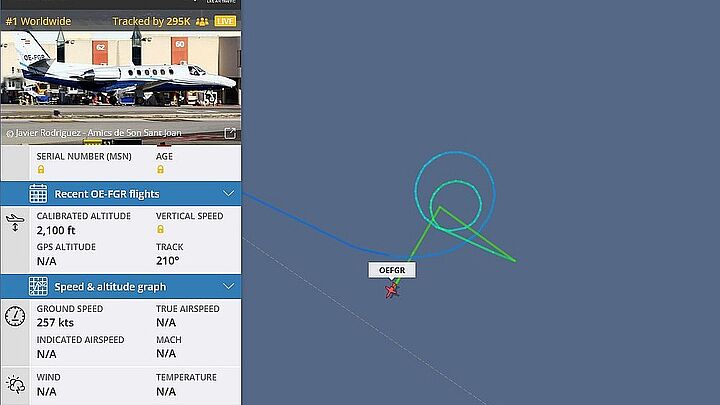Image resolution: width=720 pixels, height=405 pixels.
Task: Expand the Speed & altitude graph chevron
Action: 229,287
